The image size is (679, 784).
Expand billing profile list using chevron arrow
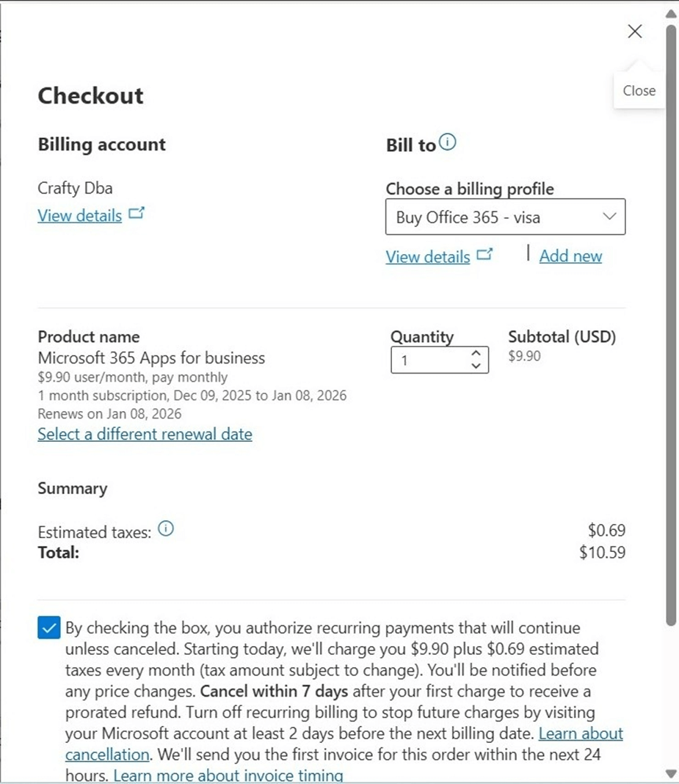[609, 217]
